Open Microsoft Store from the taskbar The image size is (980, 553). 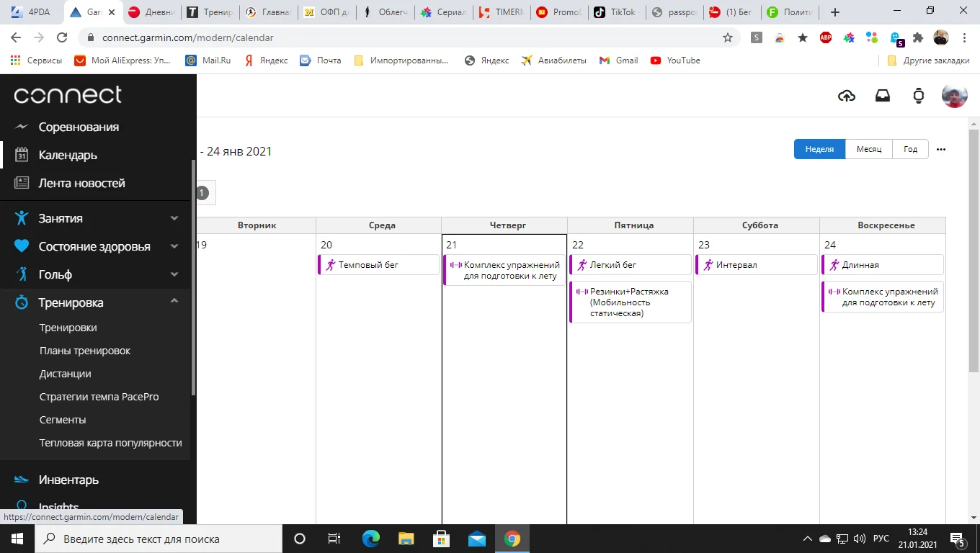coord(441,539)
